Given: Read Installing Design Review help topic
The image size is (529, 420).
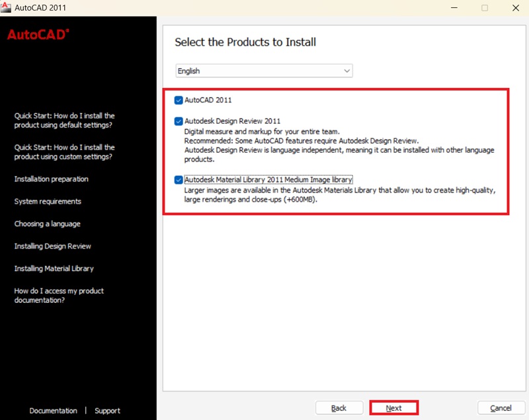Looking at the screenshot, I should tap(52, 247).
